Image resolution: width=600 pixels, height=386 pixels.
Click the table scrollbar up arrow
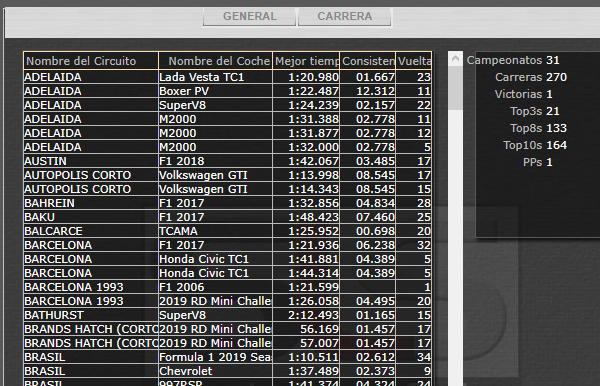point(455,59)
